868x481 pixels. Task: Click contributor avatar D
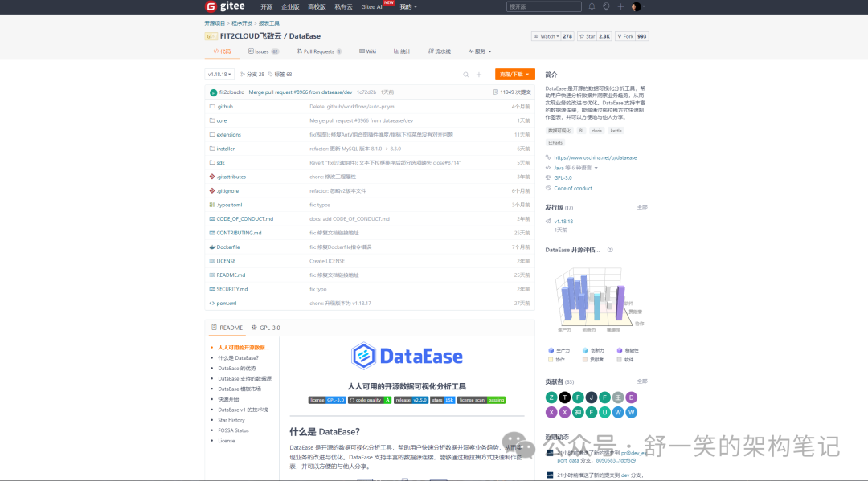point(631,397)
